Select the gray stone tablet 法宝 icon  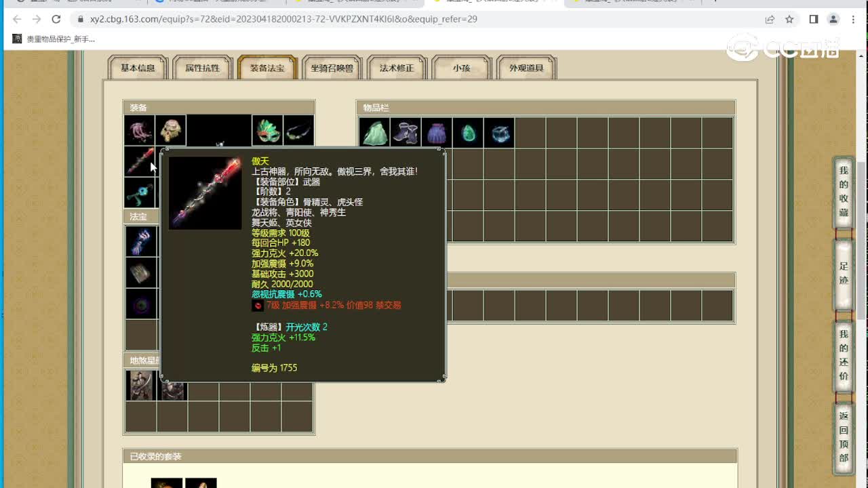141,272
